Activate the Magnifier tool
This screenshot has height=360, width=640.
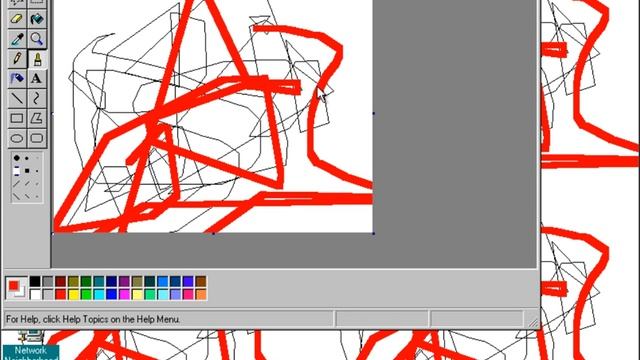click(37, 39)
